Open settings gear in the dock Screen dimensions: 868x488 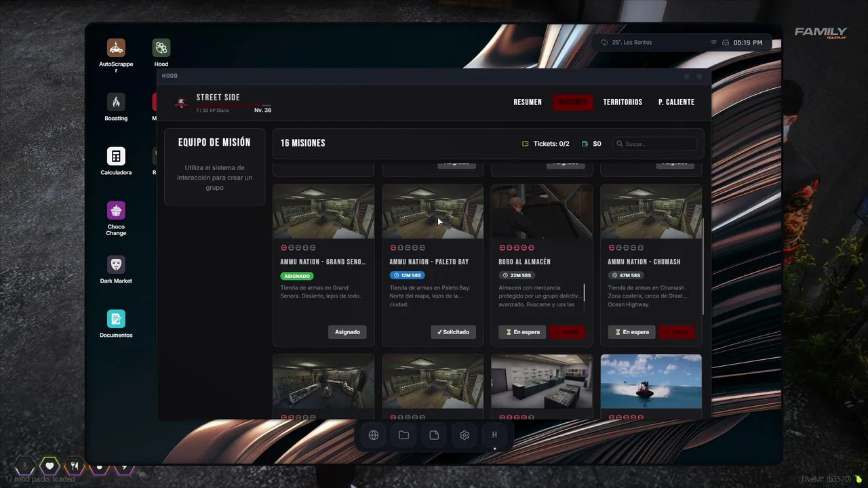coord(465,435)
